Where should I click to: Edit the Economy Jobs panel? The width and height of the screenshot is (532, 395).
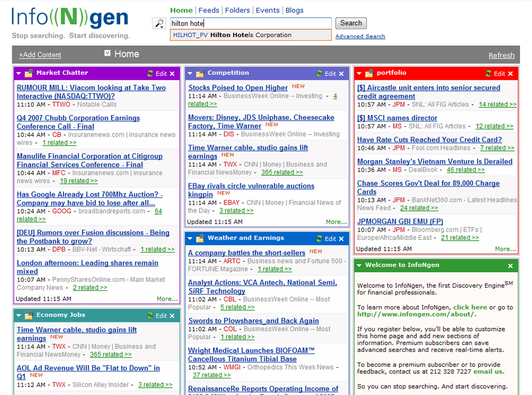pos(161,316)
